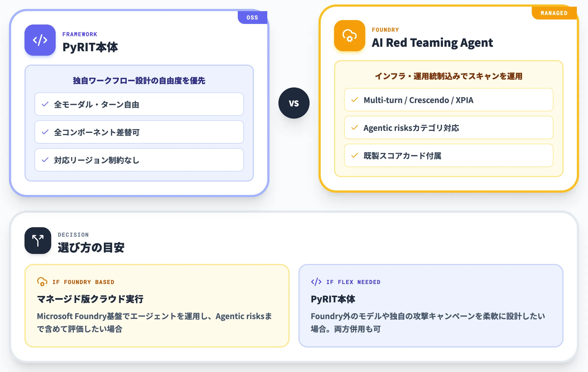Click the インフラ・運用統制込みでスキャンを運用 heading

449,76
